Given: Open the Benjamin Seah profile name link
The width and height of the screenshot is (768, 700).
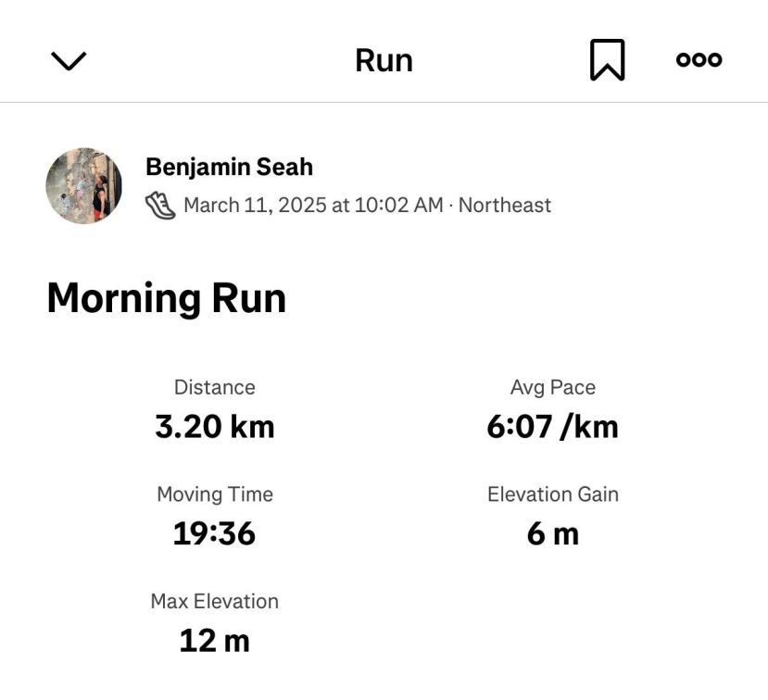Looking at the screenshot, I should click(229, 167).
